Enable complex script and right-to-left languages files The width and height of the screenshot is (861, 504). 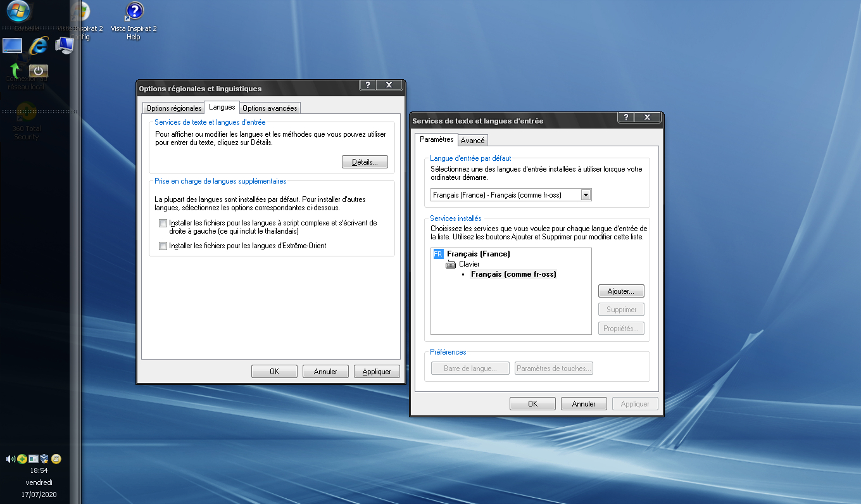coord(163,224)
